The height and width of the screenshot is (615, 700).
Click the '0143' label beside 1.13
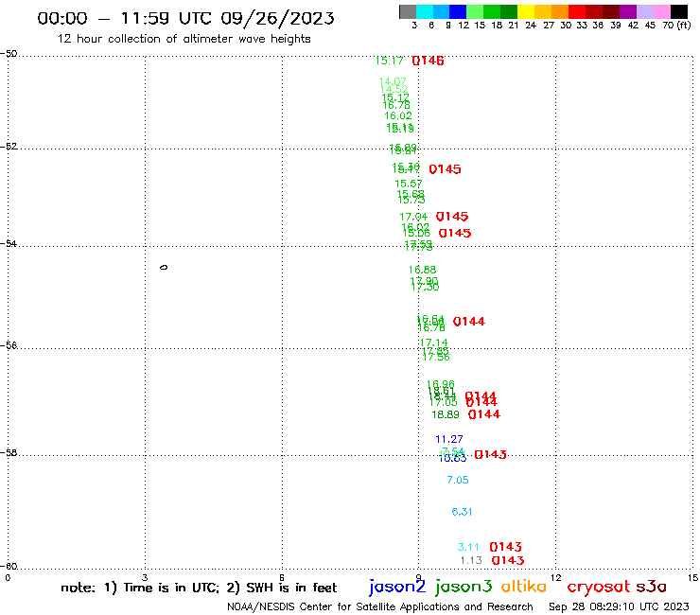pos(508,560)
